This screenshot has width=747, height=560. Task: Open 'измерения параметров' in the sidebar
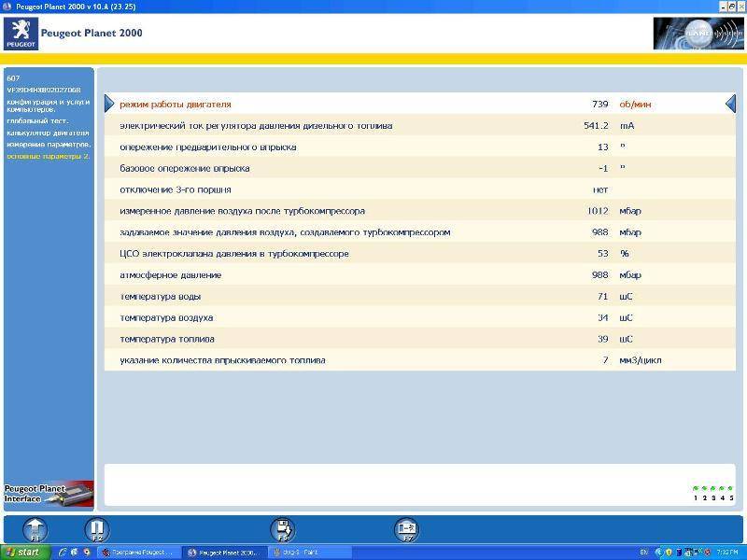(x=48, y=145)
